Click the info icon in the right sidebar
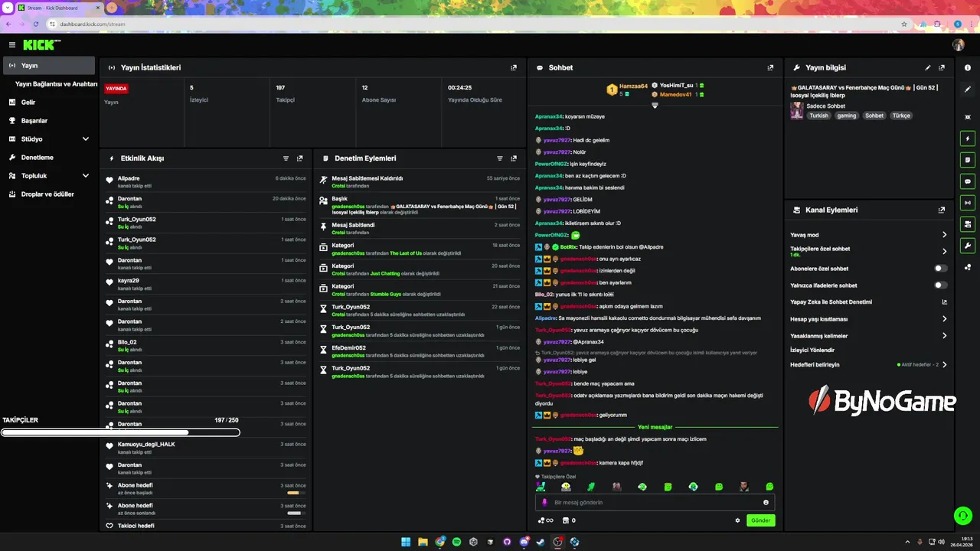The width and height of the screenshot is (980, 551). (968, 67)
